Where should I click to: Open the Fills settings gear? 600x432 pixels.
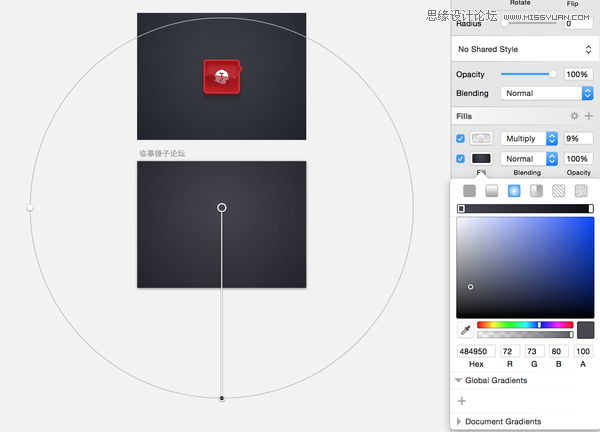(x=574, y=116)
